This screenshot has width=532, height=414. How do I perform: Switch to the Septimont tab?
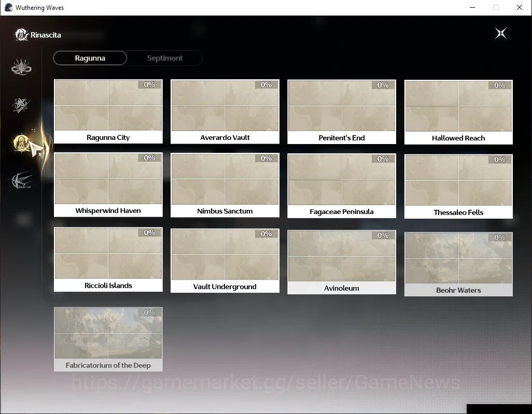[x=165, y=58]
